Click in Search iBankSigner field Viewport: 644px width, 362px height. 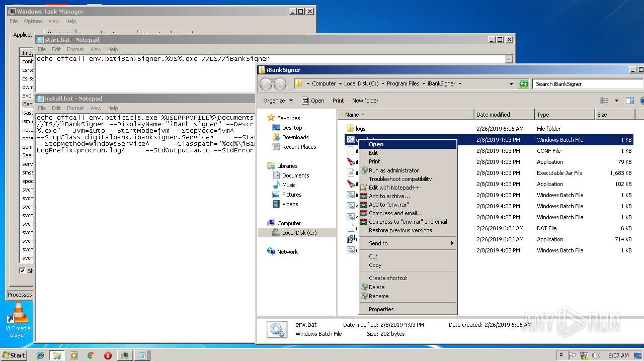tap(588, 84)
